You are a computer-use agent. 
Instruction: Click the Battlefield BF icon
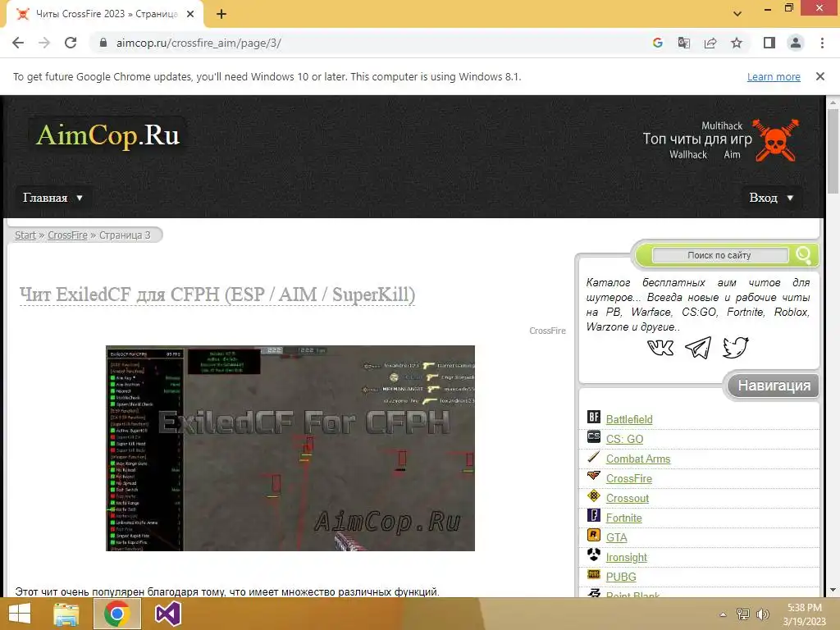(594, 417)
